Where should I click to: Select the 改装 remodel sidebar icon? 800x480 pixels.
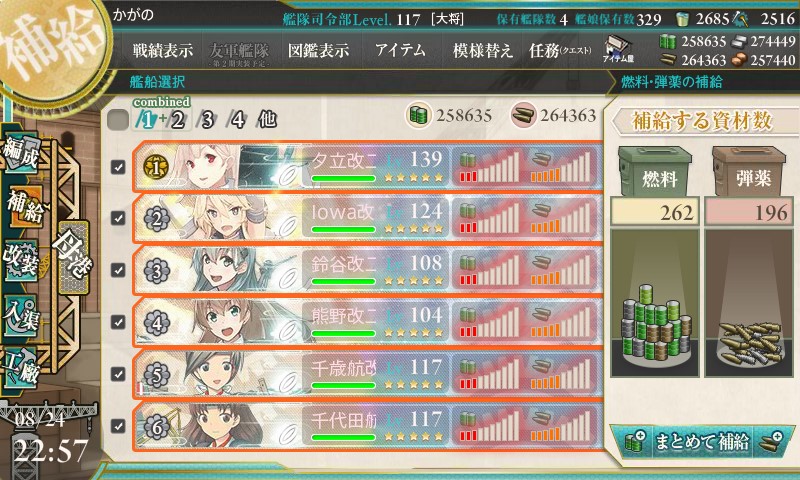point(21,260)
